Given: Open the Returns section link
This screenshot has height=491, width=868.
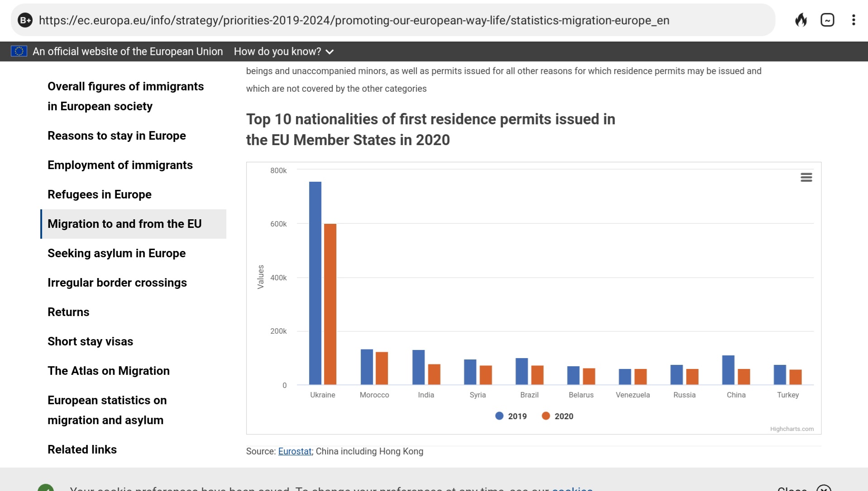Looking at the screenshot, I should [68, 312].
